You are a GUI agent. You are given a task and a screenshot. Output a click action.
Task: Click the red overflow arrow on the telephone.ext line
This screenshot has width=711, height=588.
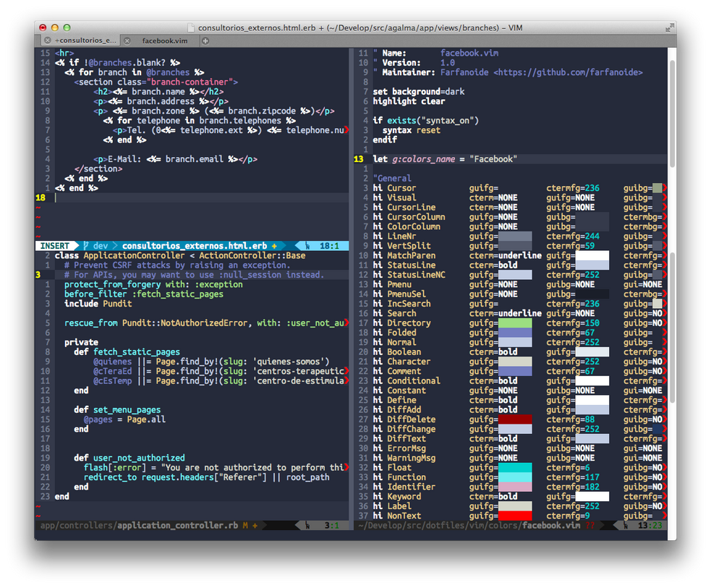click(x=346, y=130)
